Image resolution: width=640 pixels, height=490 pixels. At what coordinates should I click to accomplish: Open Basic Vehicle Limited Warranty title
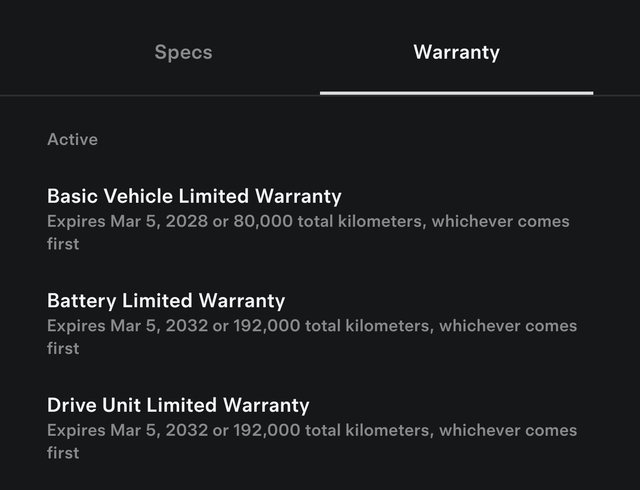[194, 196]
